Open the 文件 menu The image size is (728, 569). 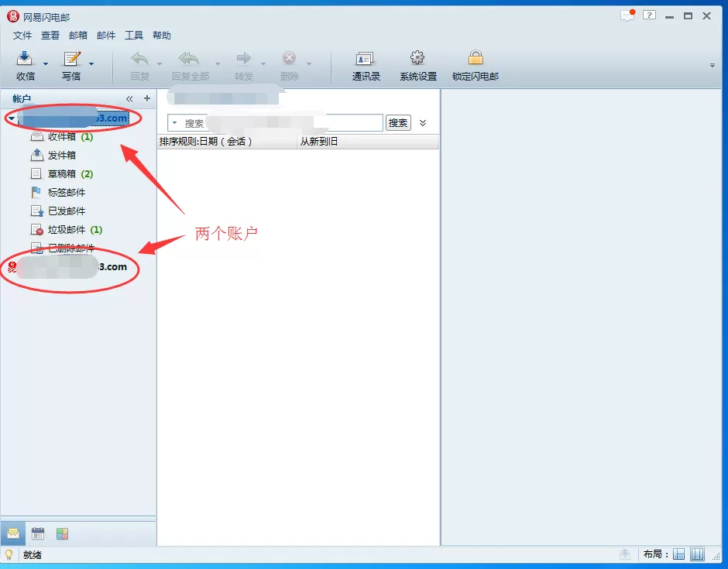coord(22,36)
